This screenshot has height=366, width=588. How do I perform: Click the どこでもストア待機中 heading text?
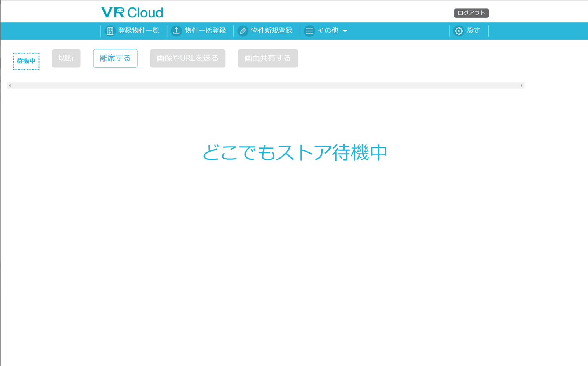point(295,152)
